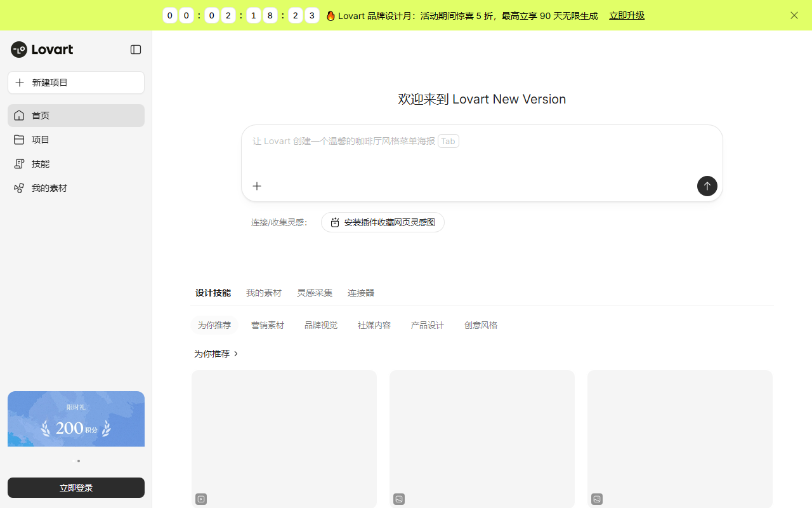Expand 为你推荐 section via chevron

click(236, 354)
